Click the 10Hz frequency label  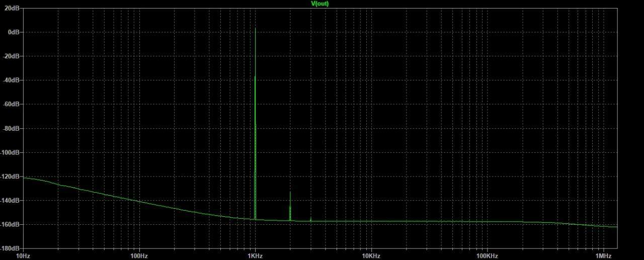pyautogui.click(x=23, y=256)
